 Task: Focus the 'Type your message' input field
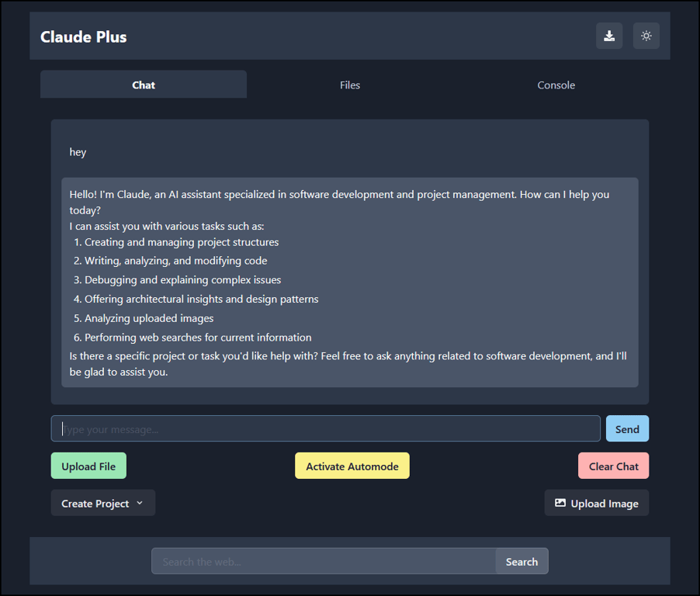(325, 429)
